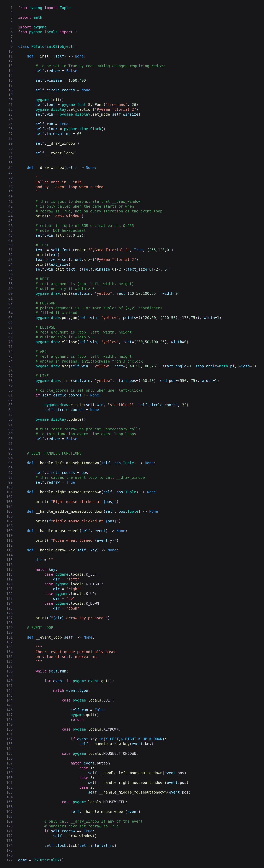Click "if self.redraw == True:" line
The height and width of the screenshot is (868, 264).
(69, 831)
